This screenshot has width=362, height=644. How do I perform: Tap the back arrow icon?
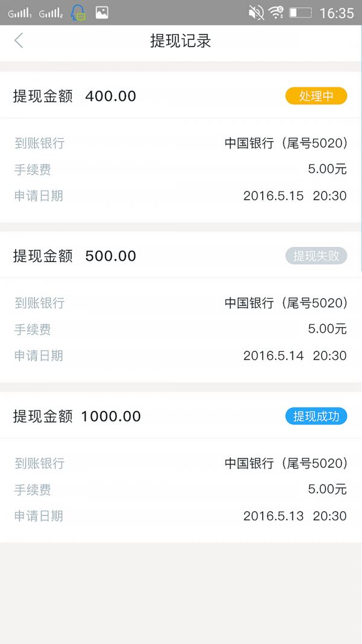click(x=19, y=40)
